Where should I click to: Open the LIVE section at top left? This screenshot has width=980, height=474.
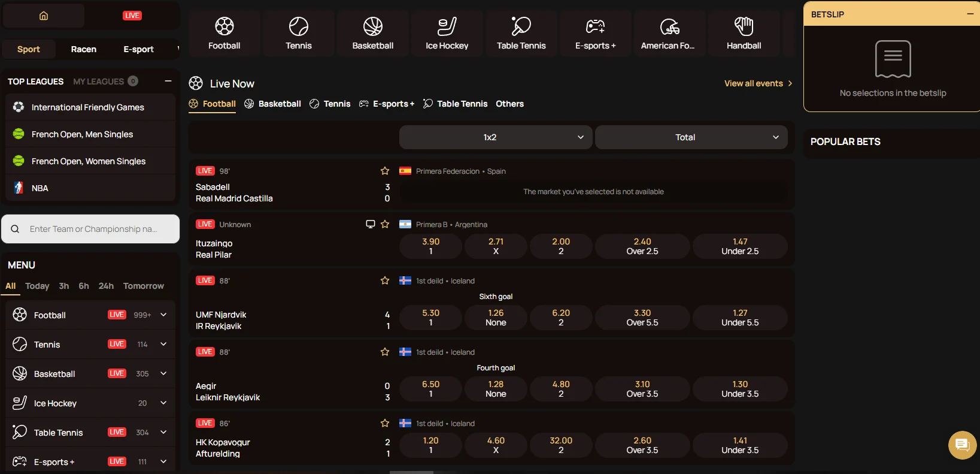[x=132, y=16]
